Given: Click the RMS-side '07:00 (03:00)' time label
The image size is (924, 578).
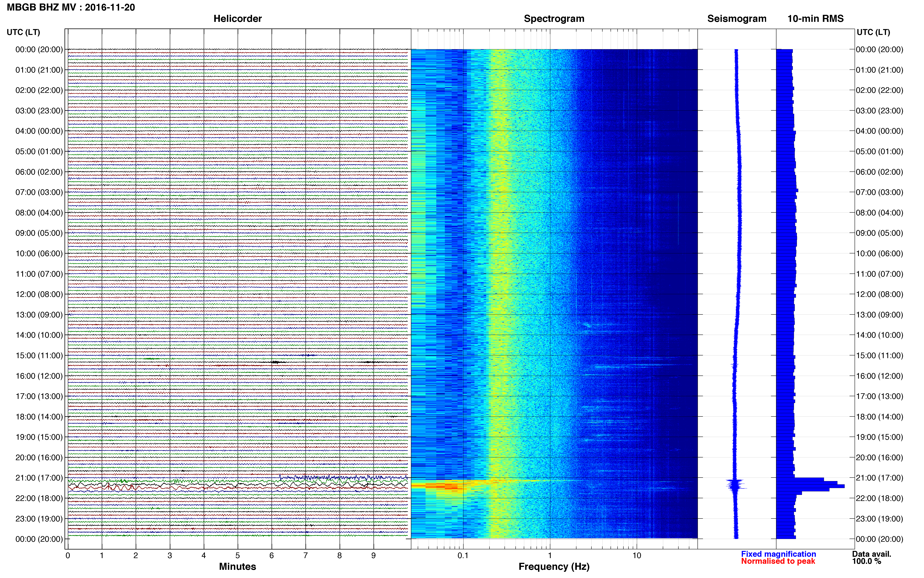Looking at the screenshot, I should tap(879, 192).
